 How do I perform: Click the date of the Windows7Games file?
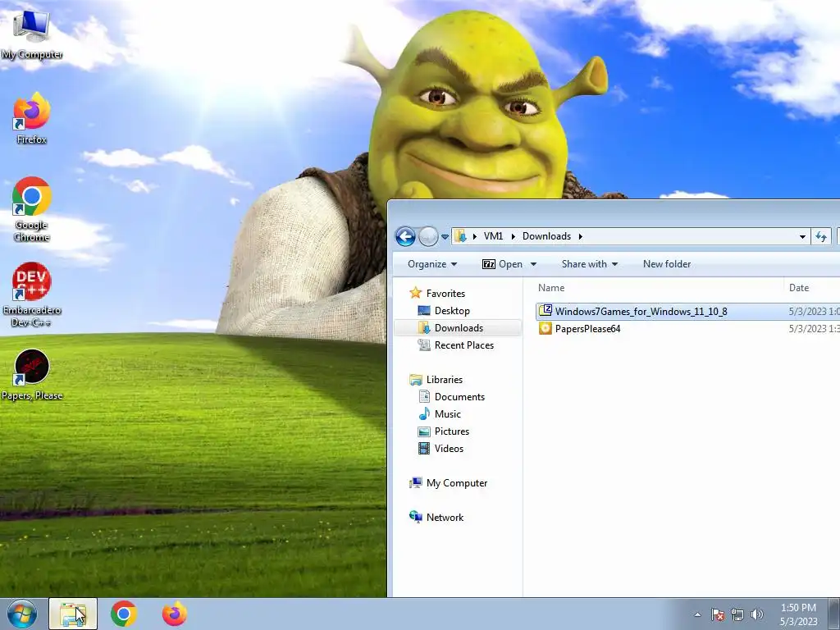pos(814,311)
